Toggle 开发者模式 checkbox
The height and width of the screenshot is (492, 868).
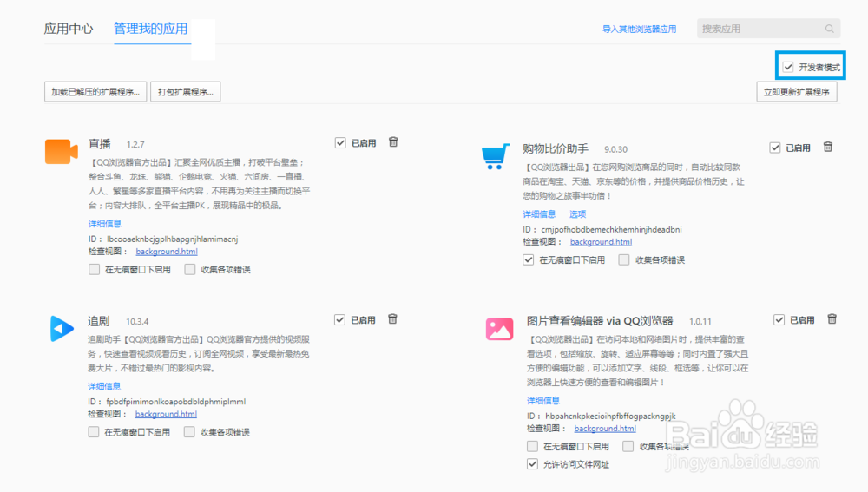788,67
